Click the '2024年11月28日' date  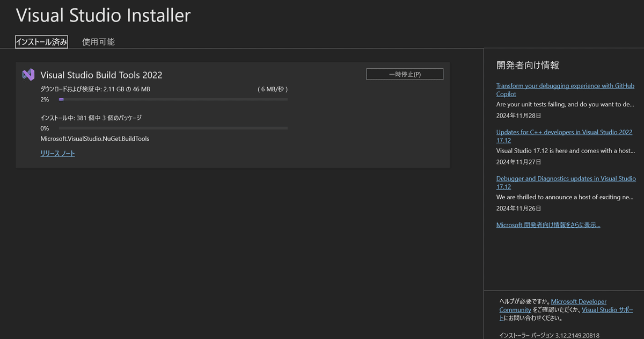[519, 116]
